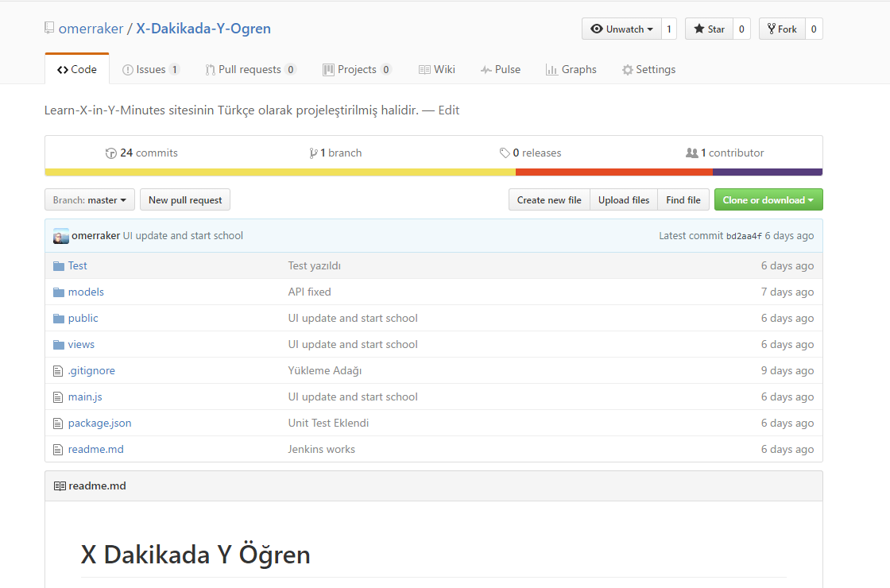This screenshot has width=890, height=588.
Task: Click the package.json file icon
Action: point(58,424)
